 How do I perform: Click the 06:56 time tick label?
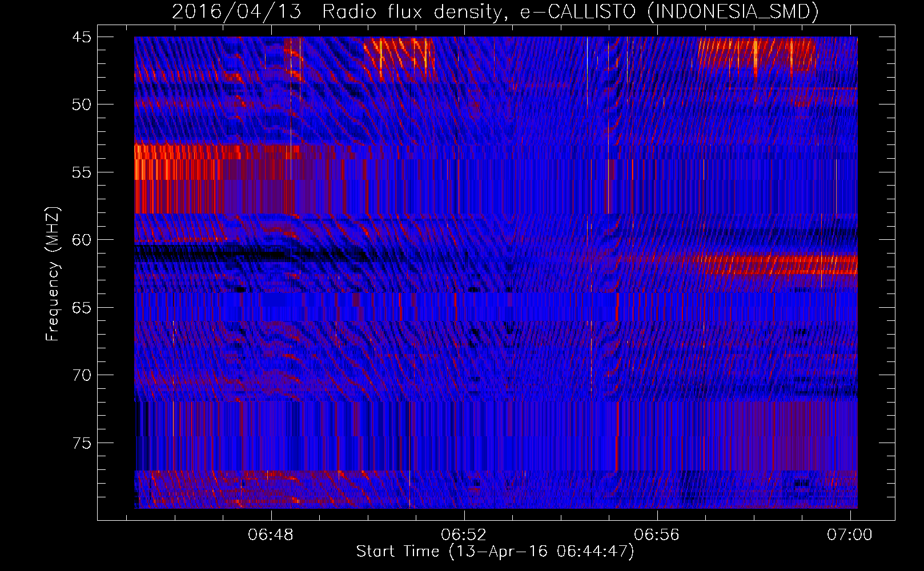tap(657, 535)
